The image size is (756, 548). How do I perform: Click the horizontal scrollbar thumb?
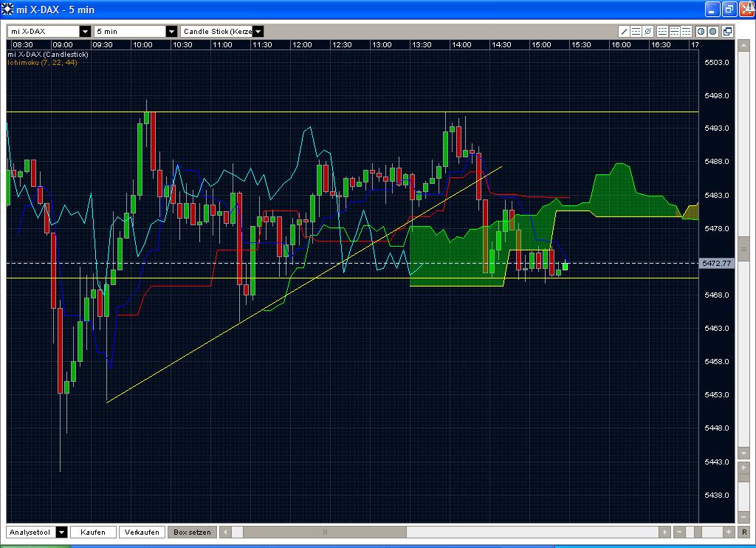tap(325, 532)
